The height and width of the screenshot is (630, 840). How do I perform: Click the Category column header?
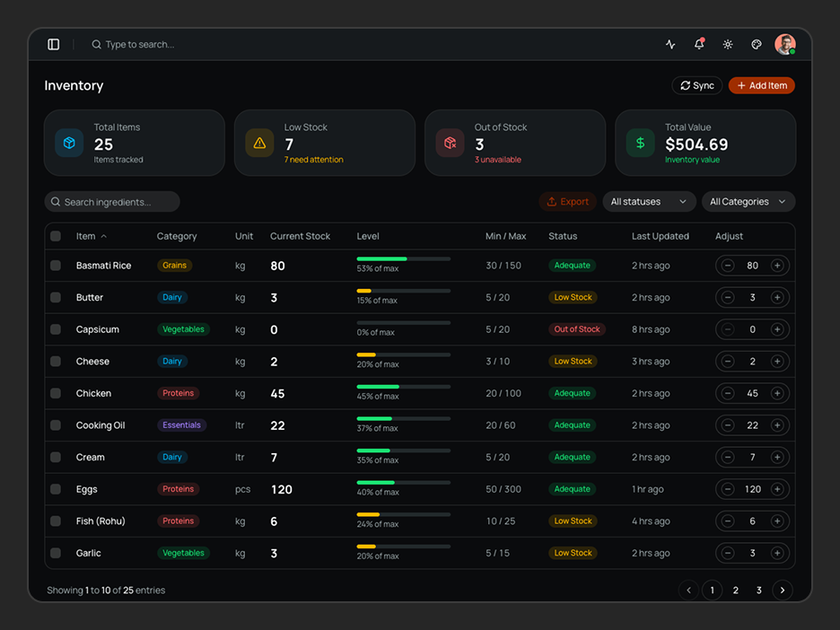coord(177,236)
